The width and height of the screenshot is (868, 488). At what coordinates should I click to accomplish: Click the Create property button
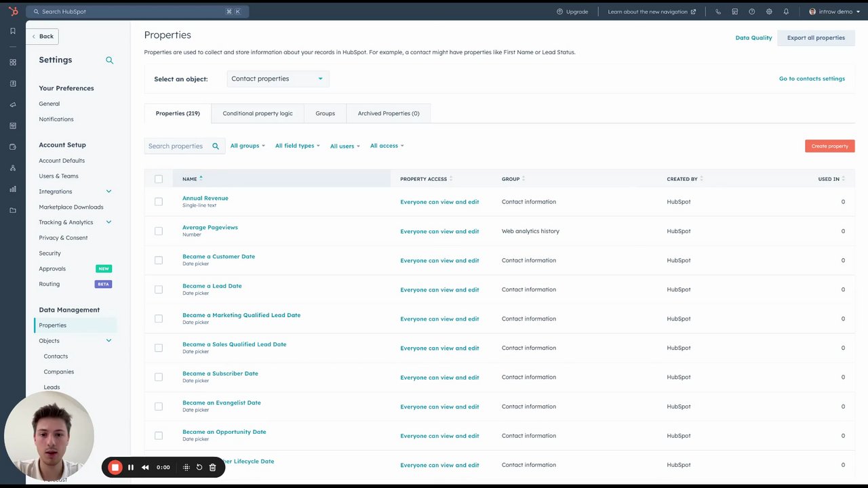pos(830,146)
